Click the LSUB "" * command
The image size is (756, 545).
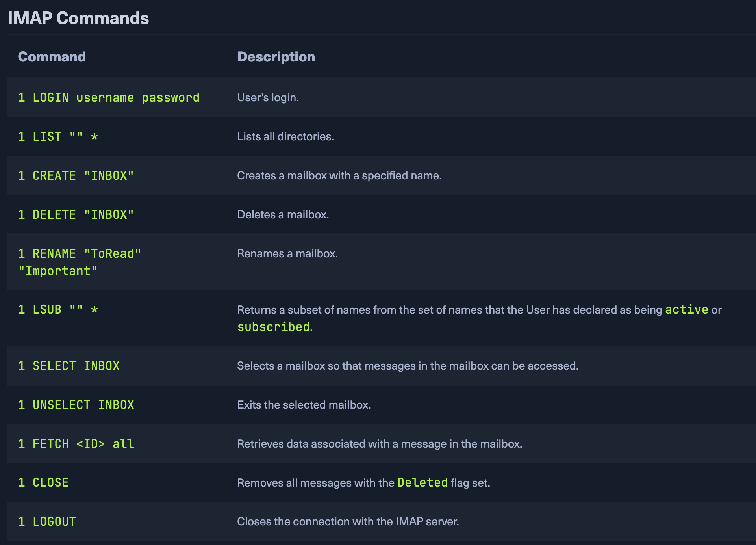[58, 309]
